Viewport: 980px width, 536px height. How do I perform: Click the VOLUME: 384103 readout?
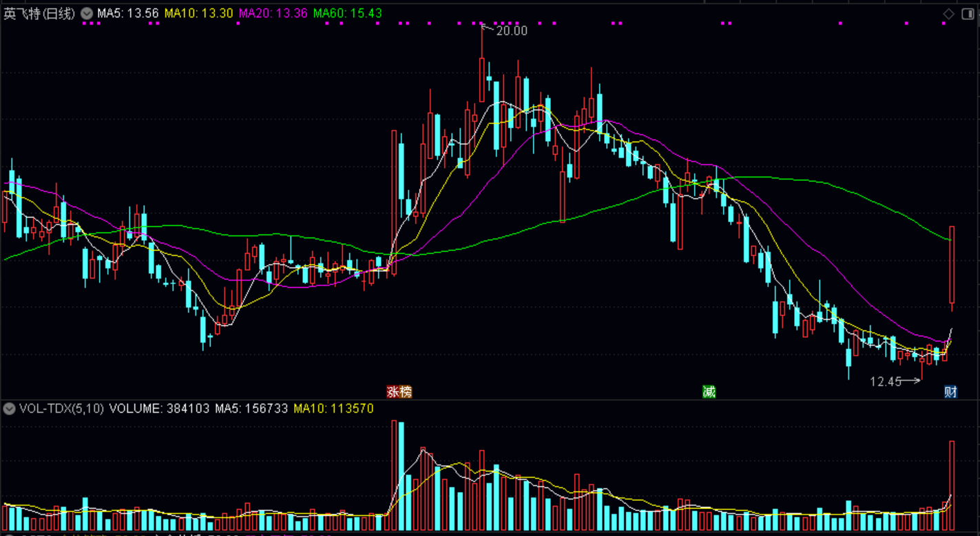[159, 409]
